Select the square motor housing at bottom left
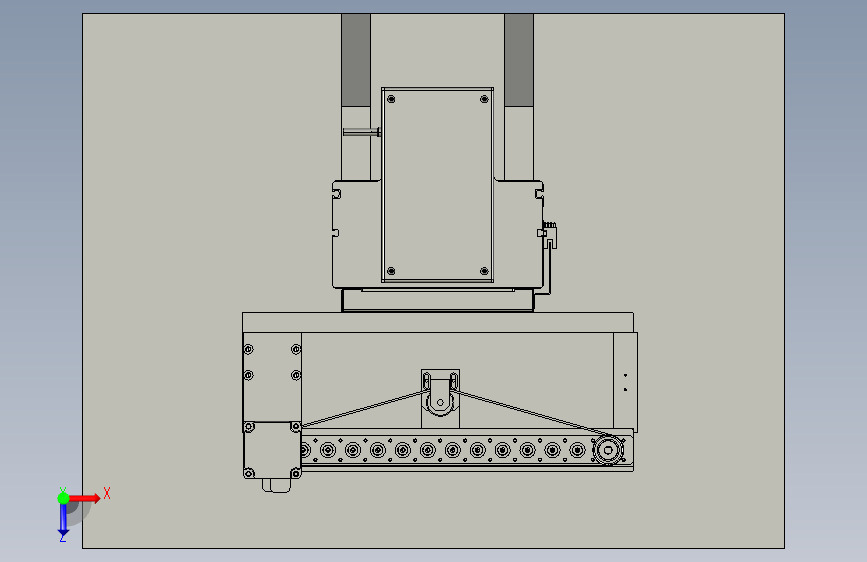The image size is (867, 562). pyautogui.click(x=272, y=450)
